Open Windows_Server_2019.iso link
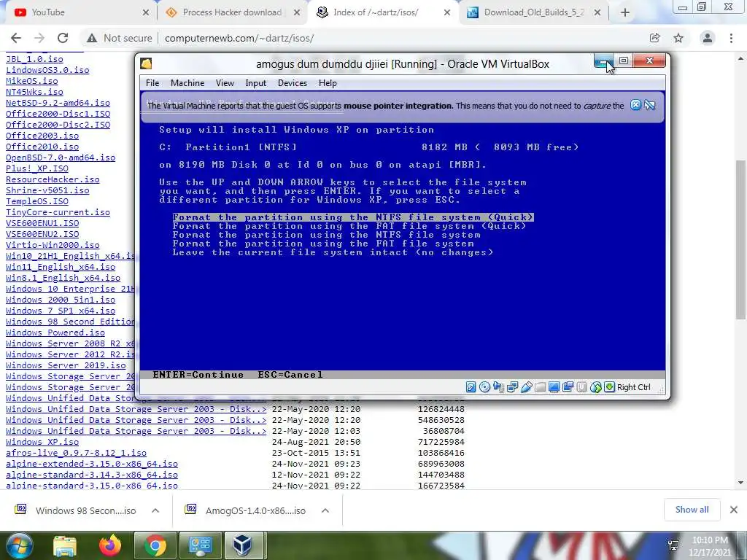 pos(66,365)
